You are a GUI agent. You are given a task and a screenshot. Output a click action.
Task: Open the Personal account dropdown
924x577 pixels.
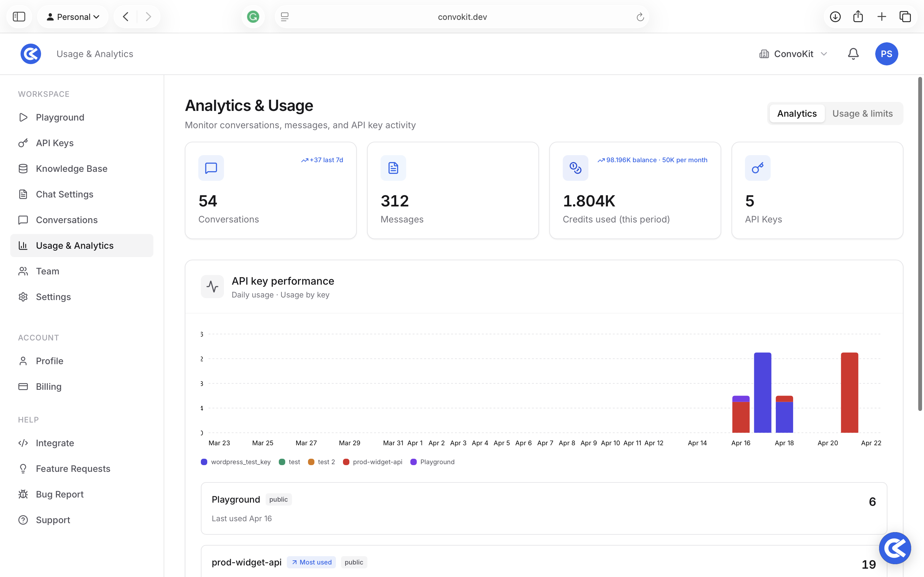[x=73, y=16]
